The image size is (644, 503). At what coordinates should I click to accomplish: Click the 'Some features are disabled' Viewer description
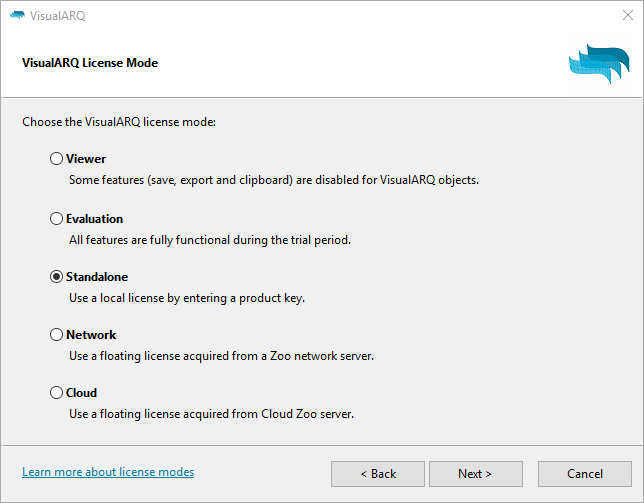coord(274,181)
